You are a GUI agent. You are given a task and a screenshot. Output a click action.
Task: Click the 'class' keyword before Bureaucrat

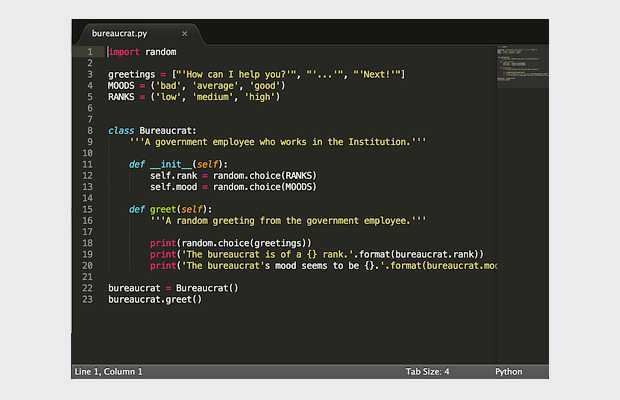click(121, 130)
